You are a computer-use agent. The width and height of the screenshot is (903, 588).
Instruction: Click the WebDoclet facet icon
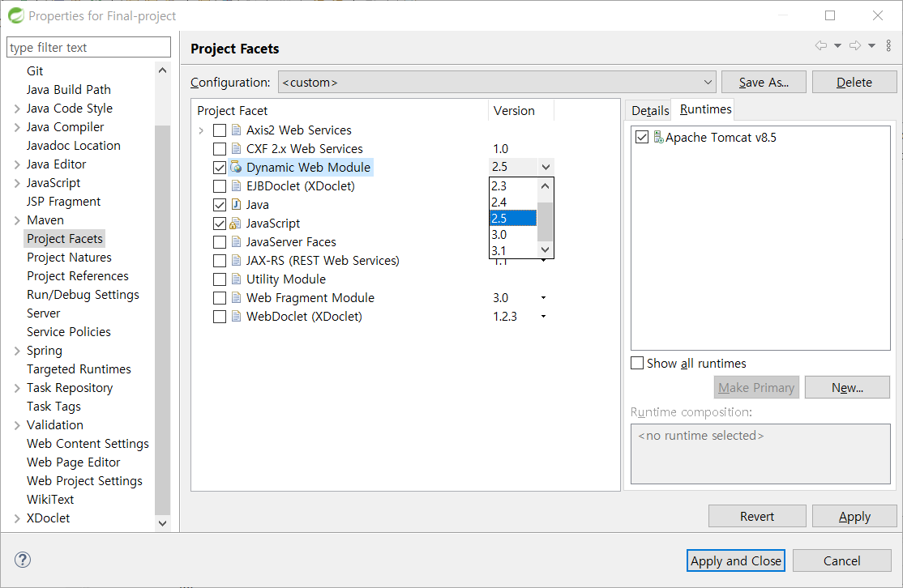(x=236, y=316)
